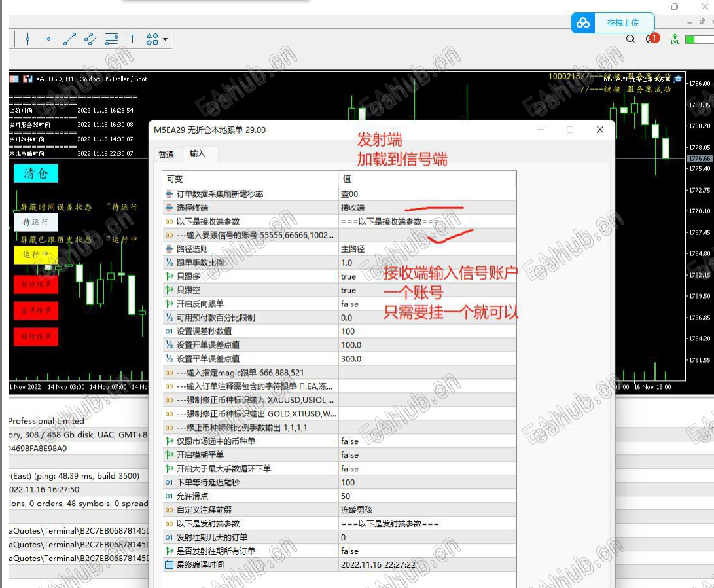The height and width of the screenshot is (588, 714).
Task: Select row 以下是接收端参数
Action: (x=339, y=221)
